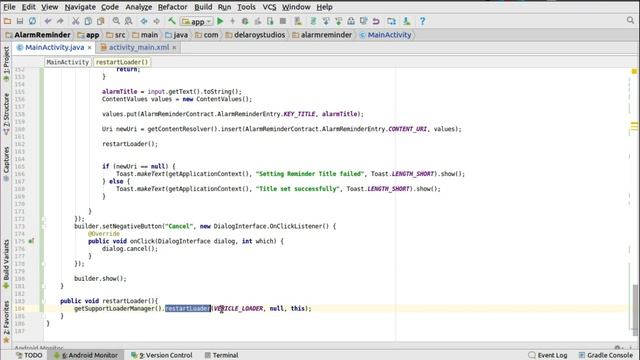The width and height of the screenshot is (640, 360).
Task: Click the MainActivity editor breadcrumb
Action: tap(68, 62)
